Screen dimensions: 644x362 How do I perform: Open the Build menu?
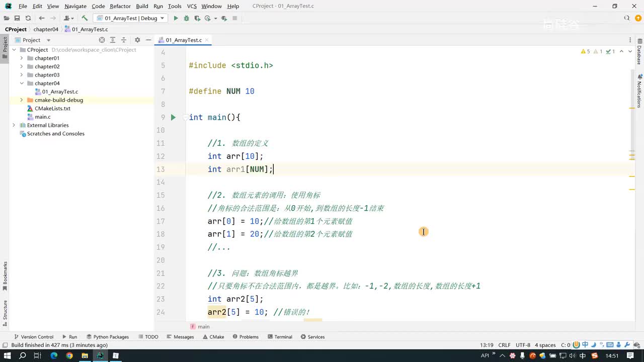pos(142,6)
